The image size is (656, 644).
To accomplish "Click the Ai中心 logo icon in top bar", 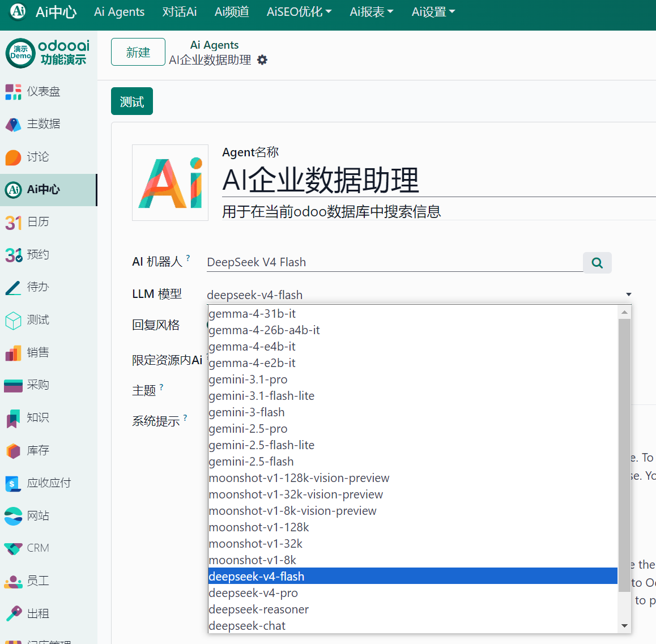I will point(18,11).
